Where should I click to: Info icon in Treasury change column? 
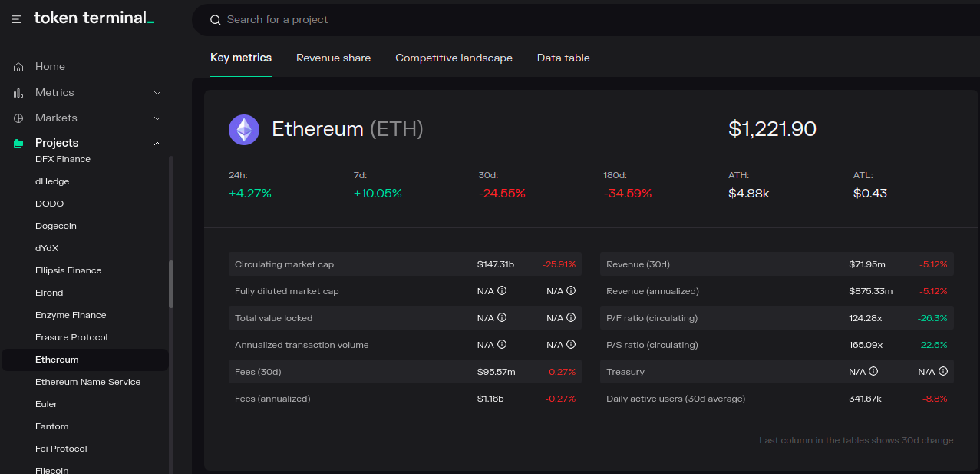click(943, 371)
